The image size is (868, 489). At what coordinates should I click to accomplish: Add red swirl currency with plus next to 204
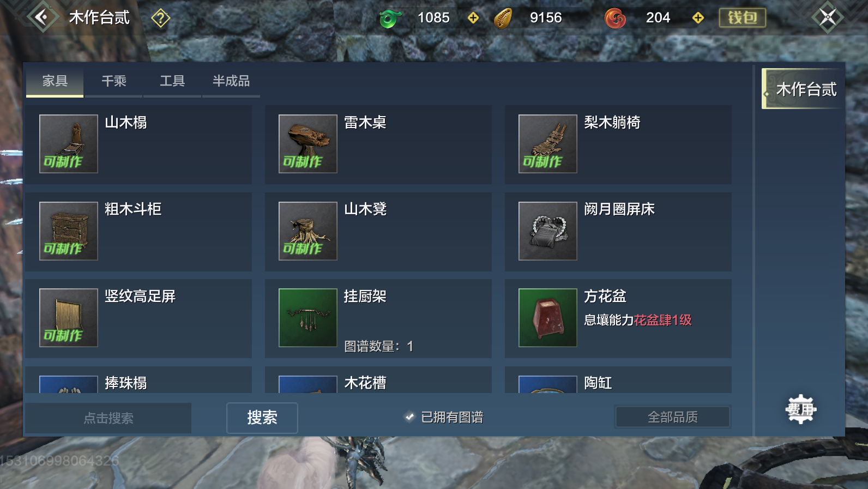tap(698, 18)
